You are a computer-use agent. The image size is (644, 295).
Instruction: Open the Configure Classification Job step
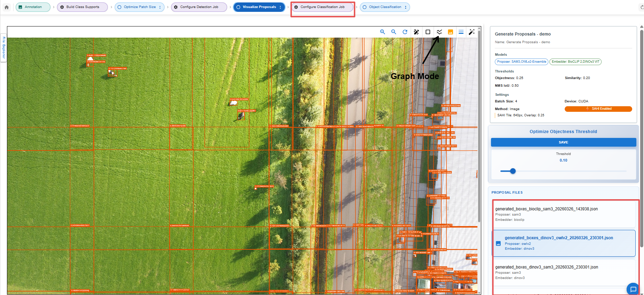pyautogui.click(x=322, y=7)
